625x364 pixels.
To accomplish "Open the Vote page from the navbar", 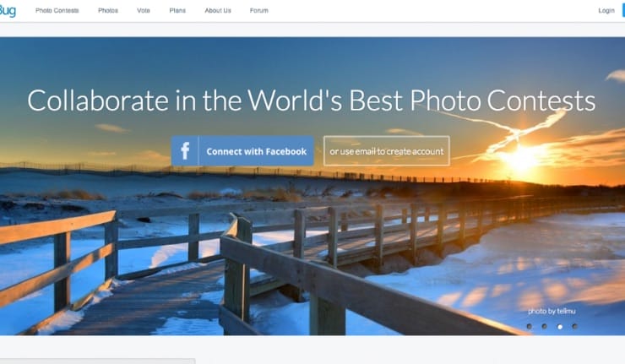I will pos(144,10).
